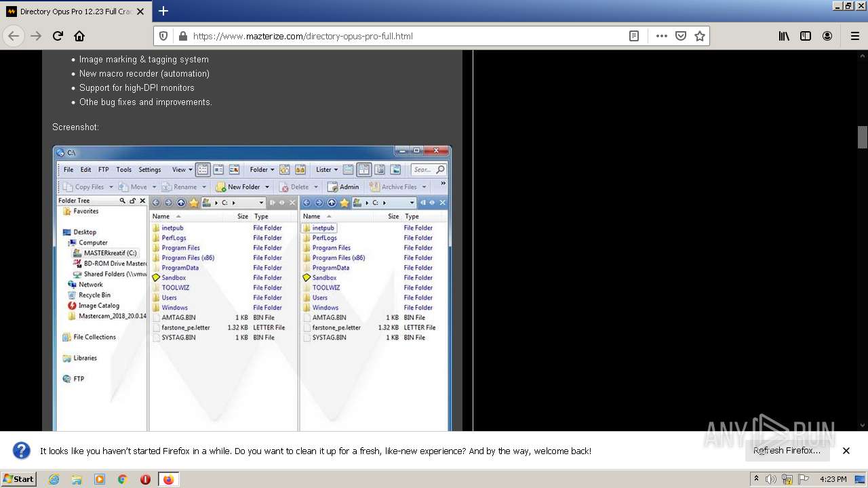
Task: Select the Directory Opus Pro 12.23 tab
Action: (x=75, y=12)
